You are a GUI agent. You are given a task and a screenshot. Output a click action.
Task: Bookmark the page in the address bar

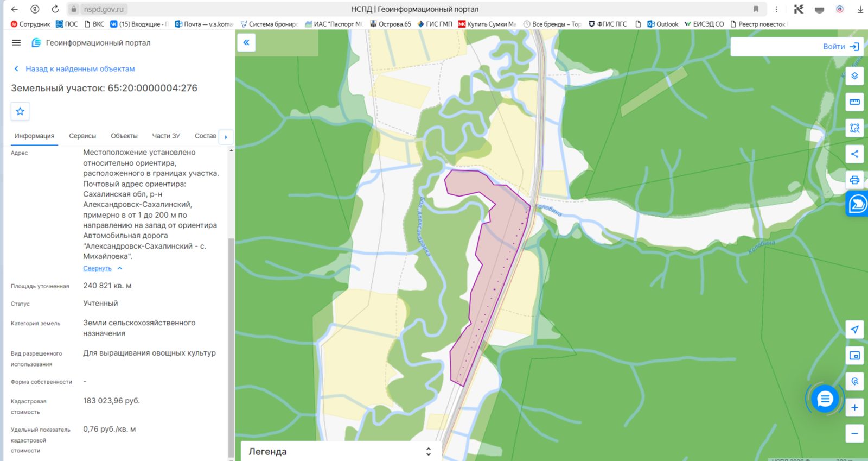756,9
